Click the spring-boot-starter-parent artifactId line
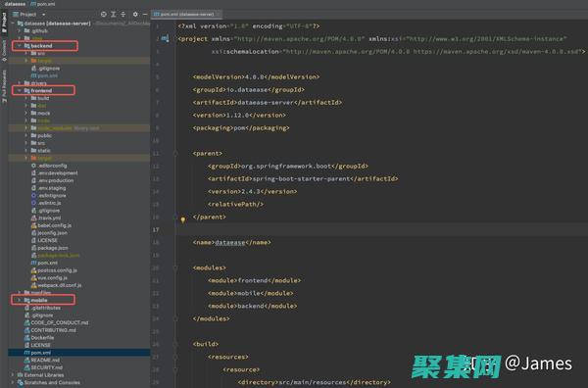588x388 pixels. (303, 179)
